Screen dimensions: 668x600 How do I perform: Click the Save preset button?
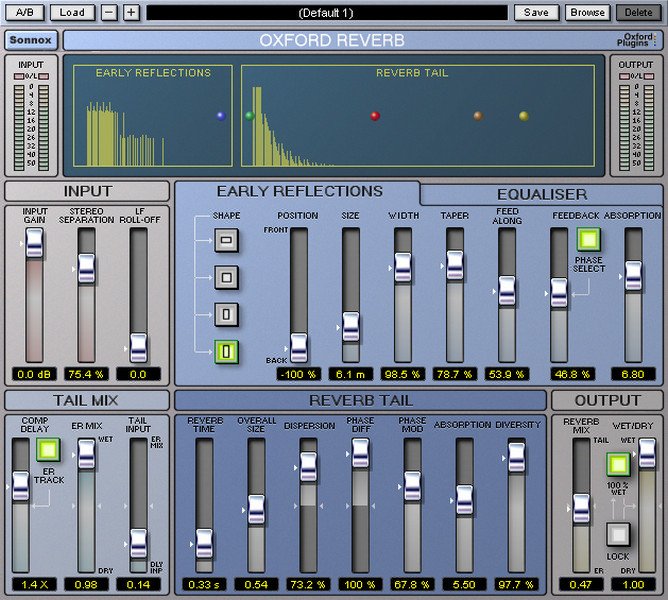[536, 12]
